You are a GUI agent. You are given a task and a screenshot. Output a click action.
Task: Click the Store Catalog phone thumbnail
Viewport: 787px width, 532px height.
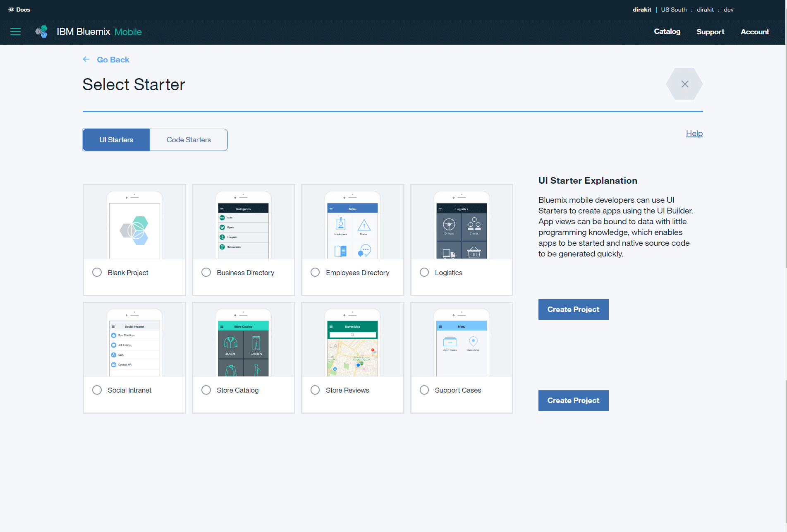243,343
